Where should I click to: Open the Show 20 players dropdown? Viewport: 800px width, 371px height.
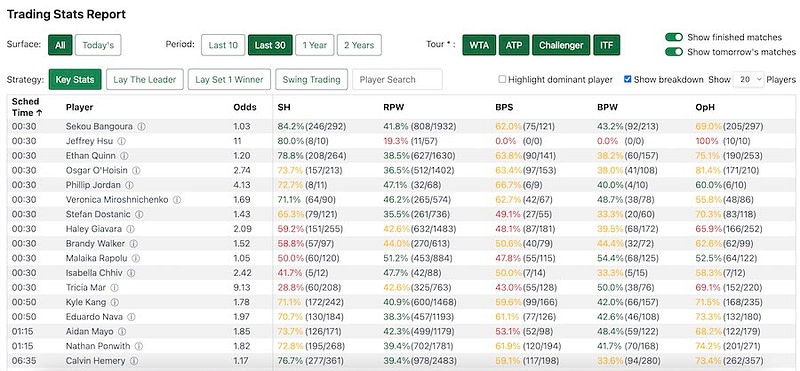(x=748, y=79)
